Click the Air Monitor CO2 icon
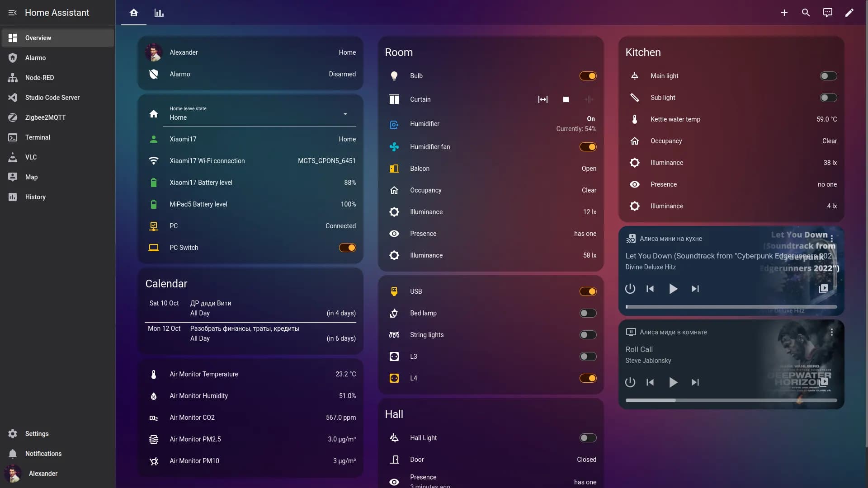The height and width of the screenshot is (488, 868). point(154,418)
